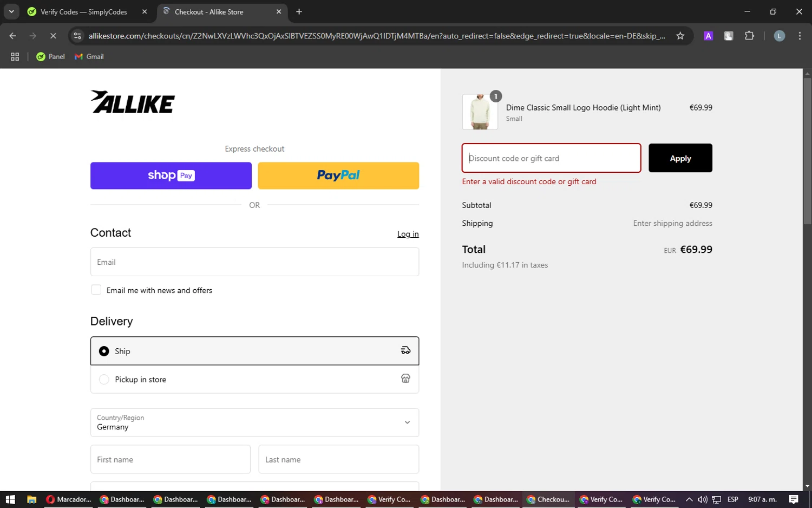Image resolution: width=812 pixels, height=508 pixels.
Task: Open a new browser tab
Action: [x=299, y=11]
